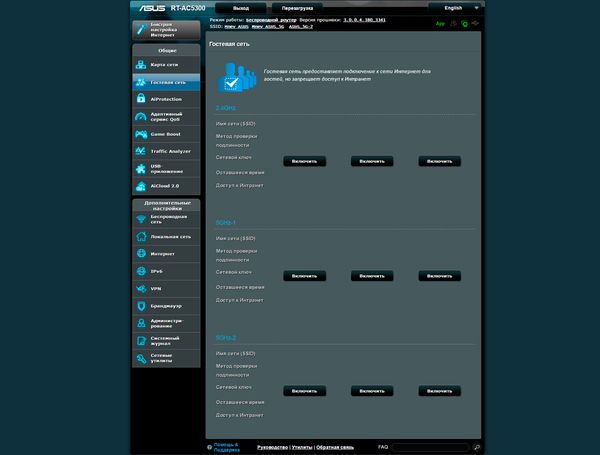Open AiCloud 2.0 cloud icon

pos(141,186)
